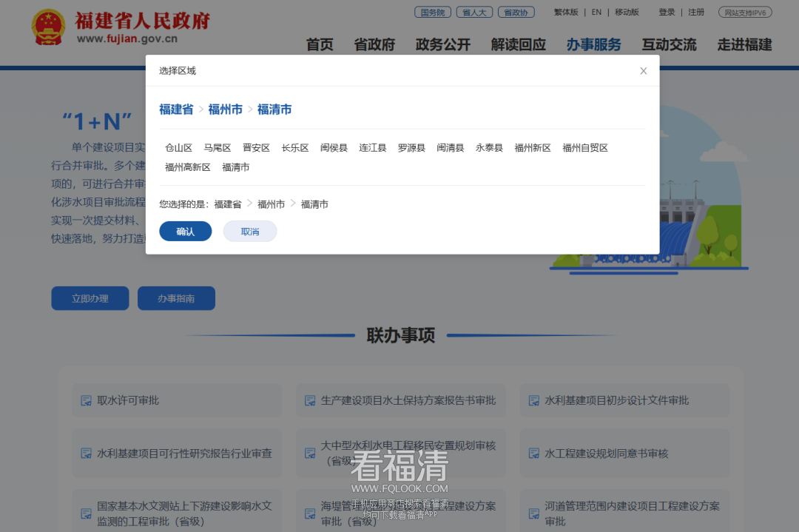
Task: Pick 福州高新区 in the region list
Action: point(188,167)
